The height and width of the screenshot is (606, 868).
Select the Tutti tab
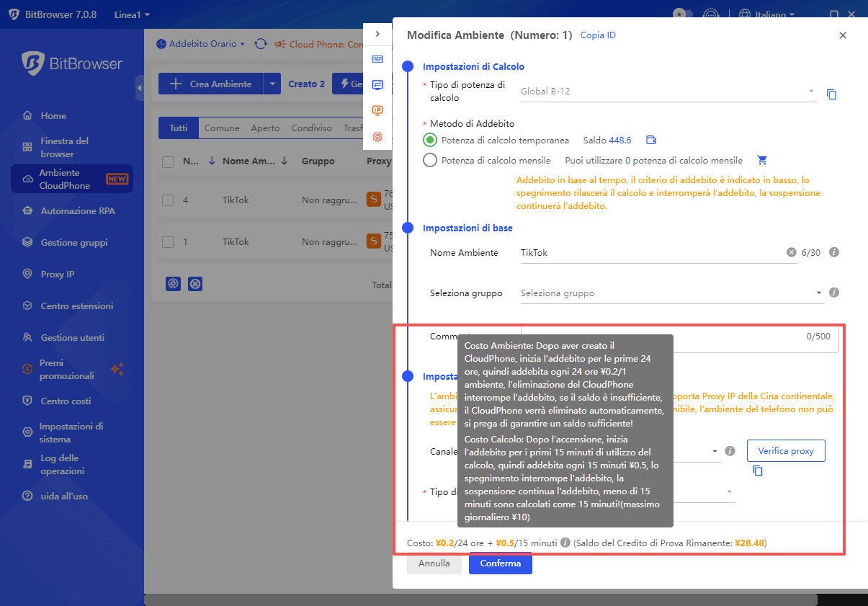coord(178,128)
